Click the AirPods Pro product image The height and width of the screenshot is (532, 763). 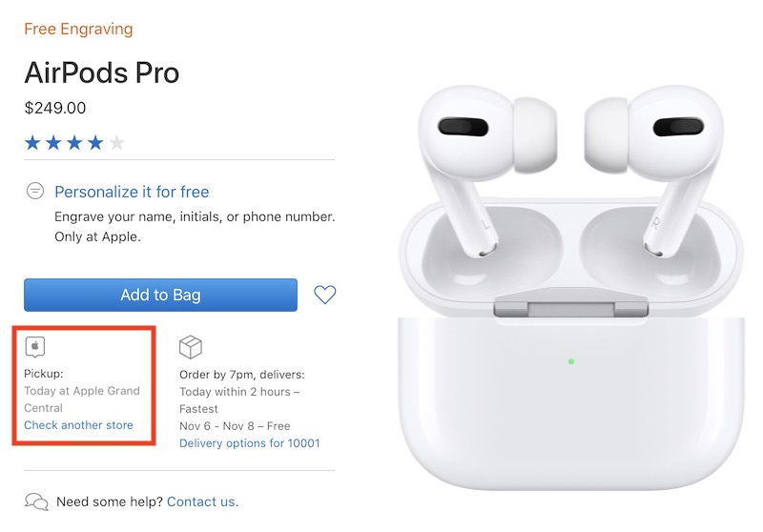tap(570, 287)
